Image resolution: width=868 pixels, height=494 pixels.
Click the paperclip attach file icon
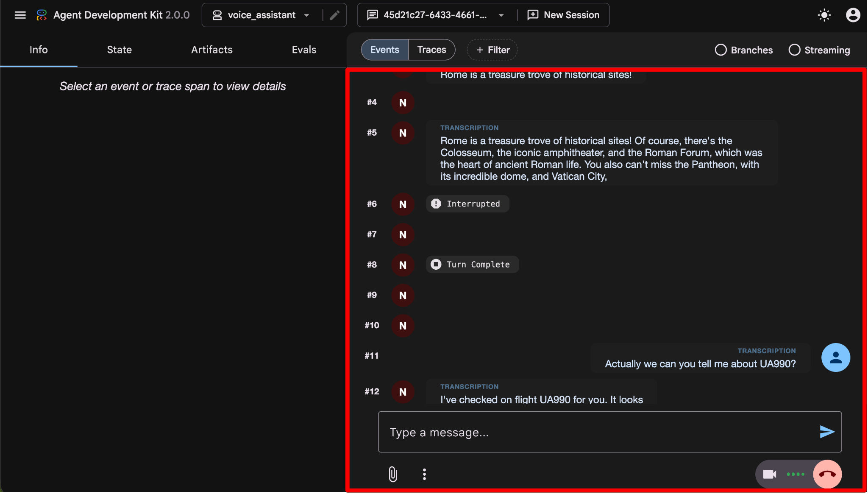[x=393, y=474]
